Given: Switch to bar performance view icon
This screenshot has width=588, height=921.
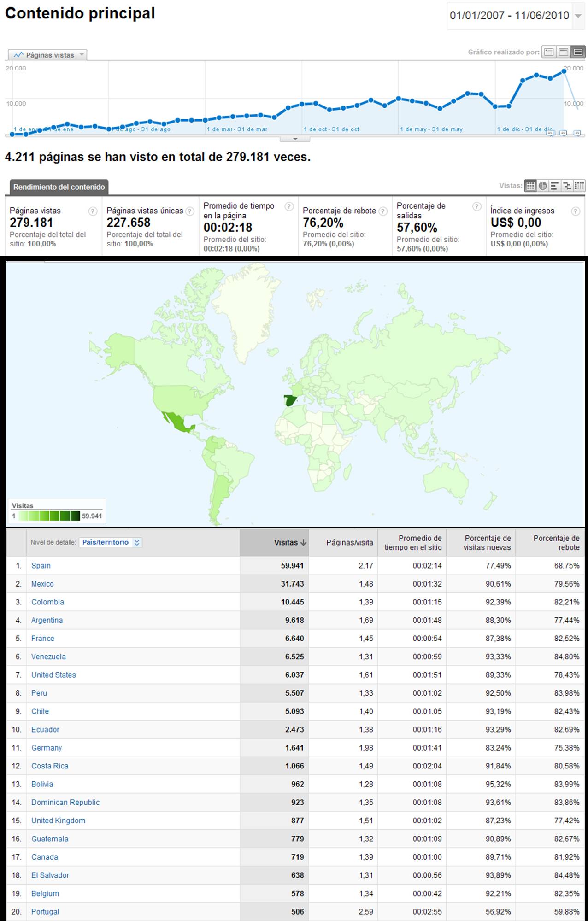Looking at the screenshot, I should (x=555, y=186).
